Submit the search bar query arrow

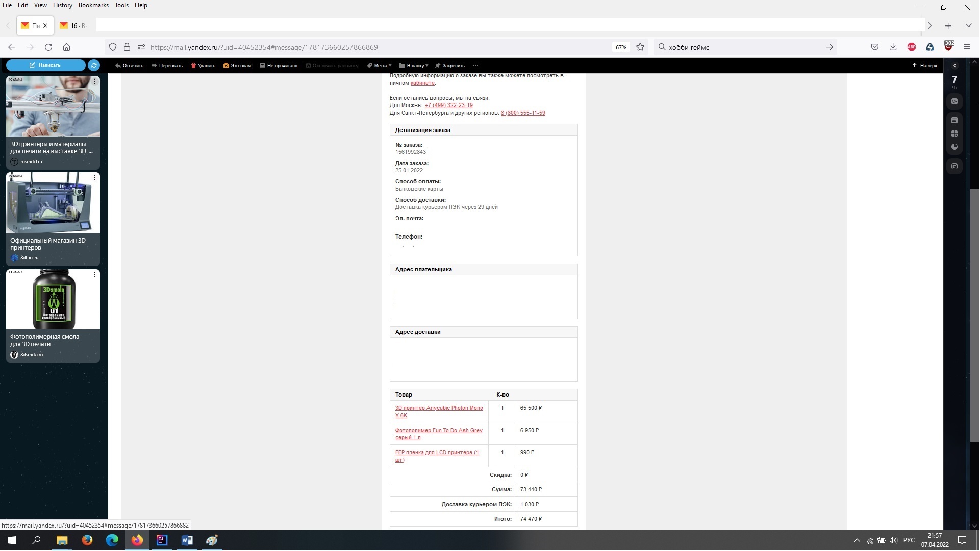tap(830, 47)
